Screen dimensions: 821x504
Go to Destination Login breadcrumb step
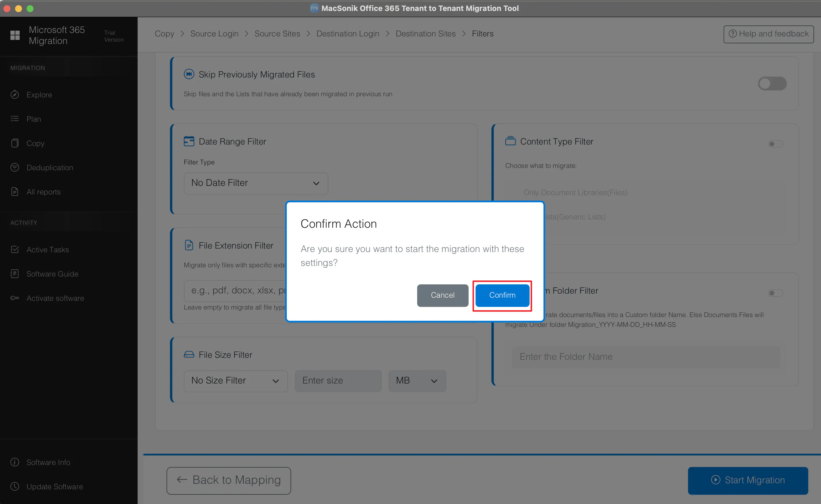(348, 34)
